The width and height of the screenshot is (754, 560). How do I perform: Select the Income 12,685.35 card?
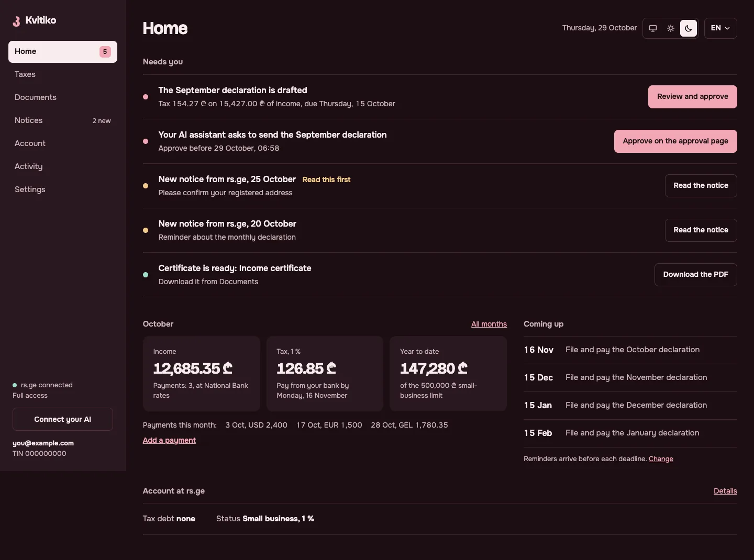[x=202, y=374]
